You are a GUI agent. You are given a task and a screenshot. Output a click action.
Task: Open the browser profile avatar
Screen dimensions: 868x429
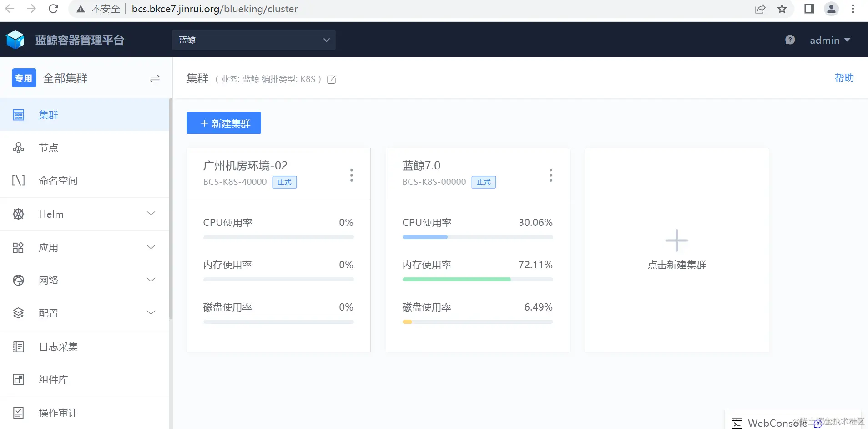(831, 9)
